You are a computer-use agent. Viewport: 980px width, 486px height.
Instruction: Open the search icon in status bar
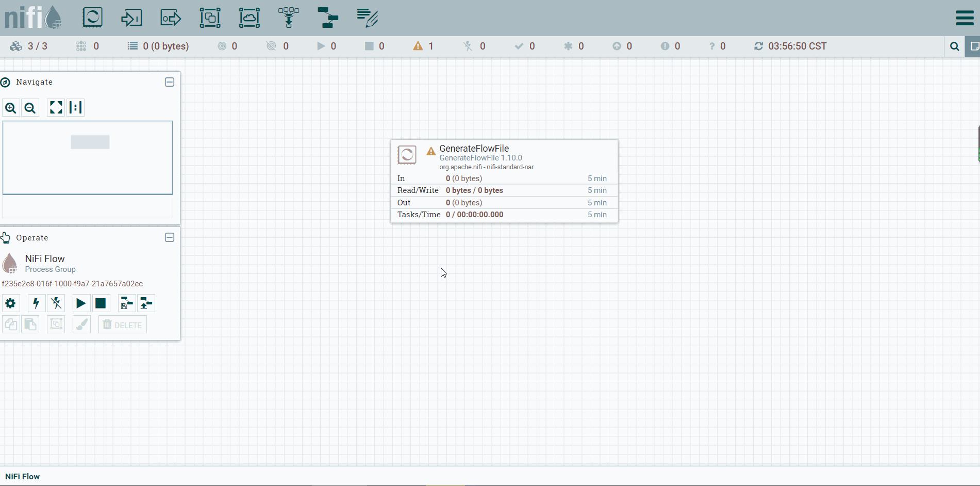954,46
